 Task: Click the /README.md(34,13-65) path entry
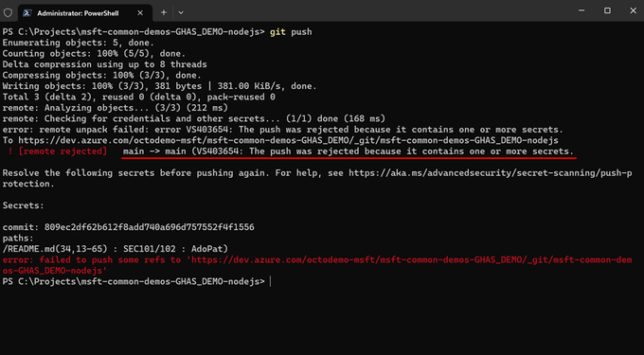(x=58, y=249)
